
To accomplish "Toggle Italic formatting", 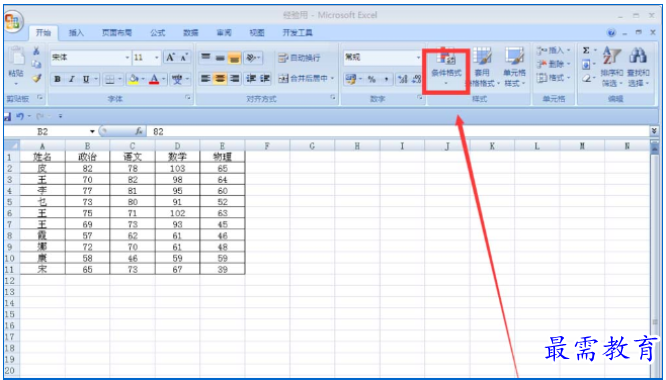I will pos(71,79).
